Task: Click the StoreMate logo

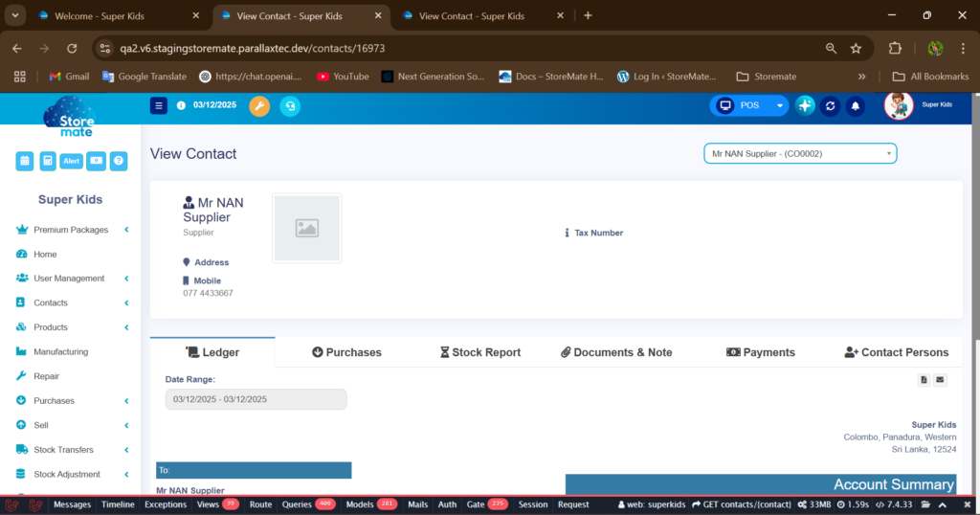Action: tap(70, 117)
